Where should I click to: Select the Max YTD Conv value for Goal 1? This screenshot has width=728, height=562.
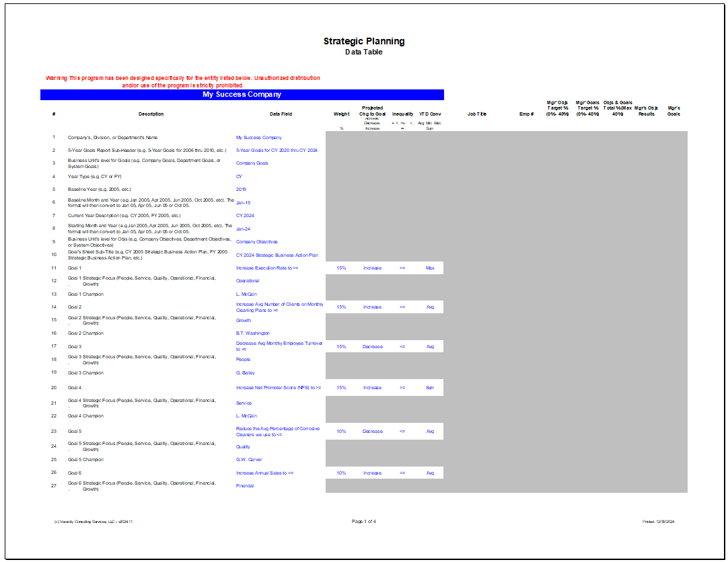(x=431, y=268)
